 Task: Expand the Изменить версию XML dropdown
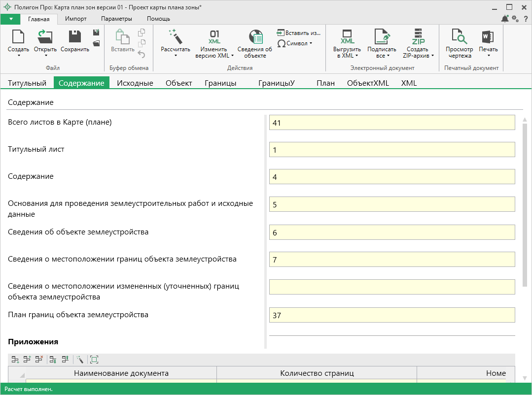pos(232,56)
